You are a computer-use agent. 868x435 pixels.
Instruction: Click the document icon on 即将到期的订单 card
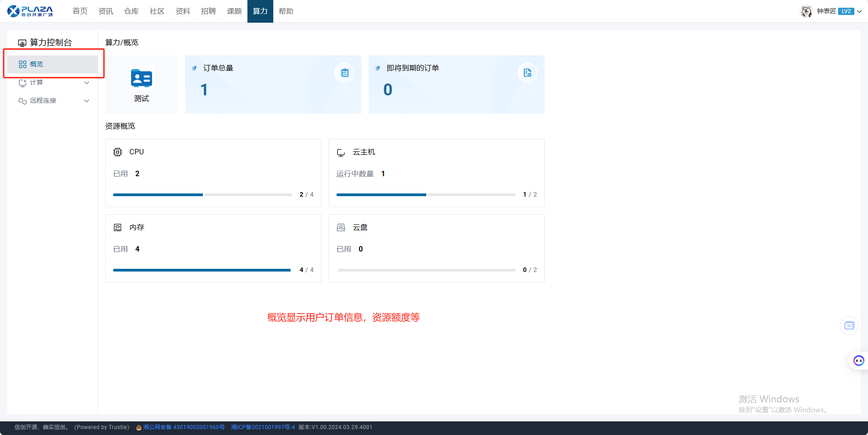tap(527, 73)
